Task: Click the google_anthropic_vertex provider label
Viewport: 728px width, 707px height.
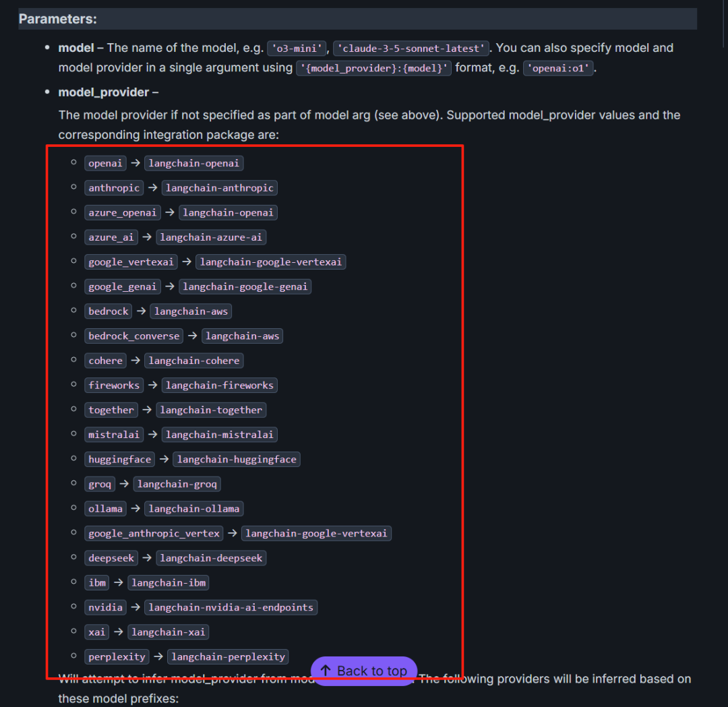Action: (x=154, y=533)
